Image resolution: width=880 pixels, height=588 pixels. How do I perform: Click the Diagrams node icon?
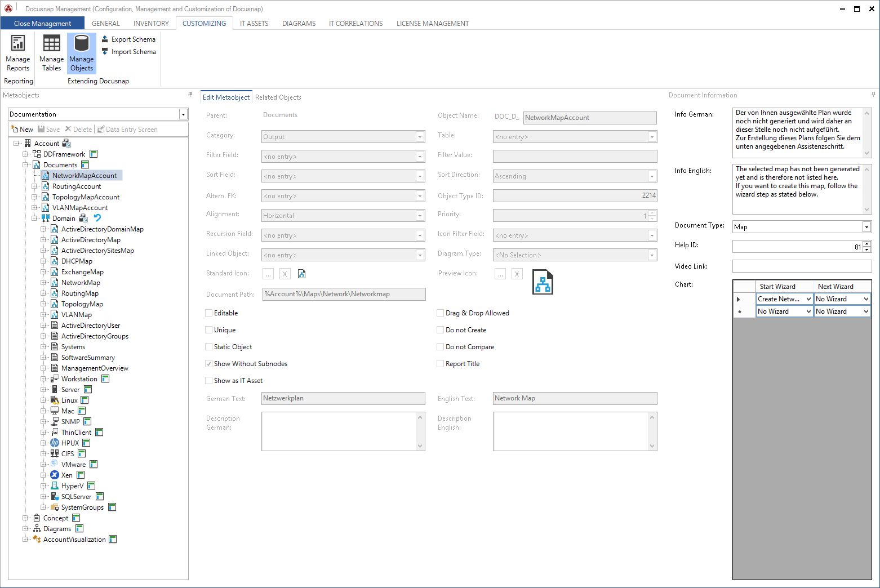click(x=37, y=528)
